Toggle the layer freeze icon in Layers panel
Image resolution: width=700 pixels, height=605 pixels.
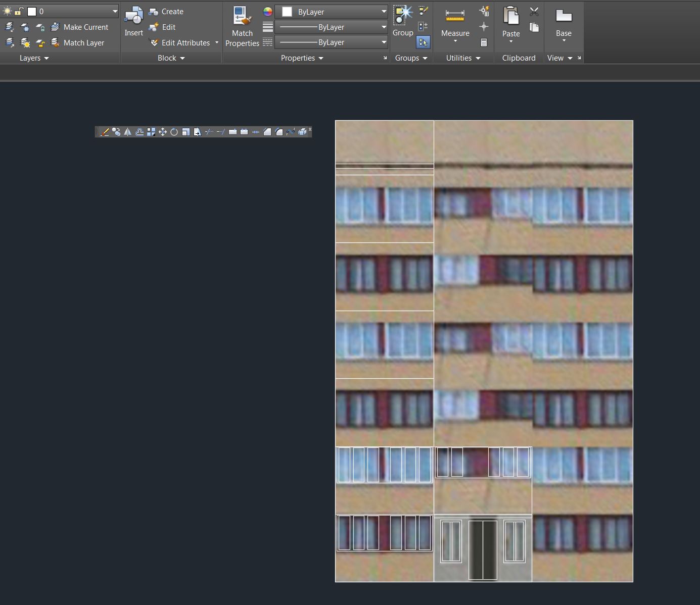click(x=25, y=27)
